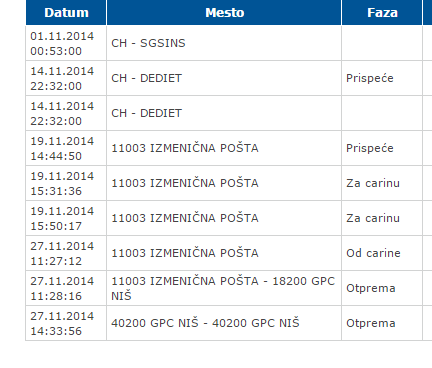Select the 11003 IZMENIČNA POŠTA - 18200 GPC NIŠ cell

coord(224,288)
